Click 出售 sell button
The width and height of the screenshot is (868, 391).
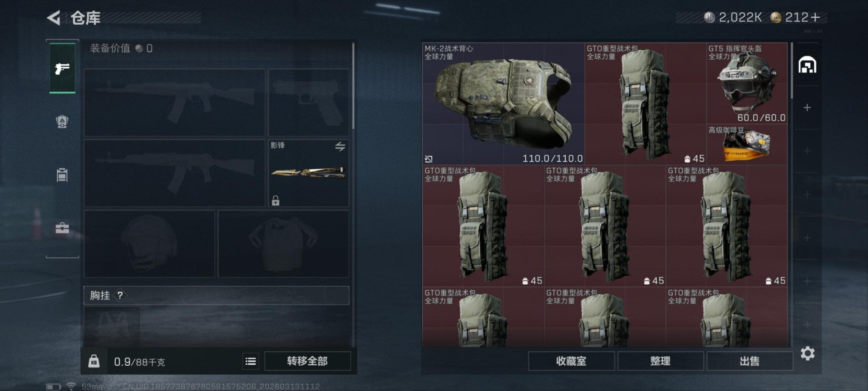pyautogui.click(x=750, y=361)
